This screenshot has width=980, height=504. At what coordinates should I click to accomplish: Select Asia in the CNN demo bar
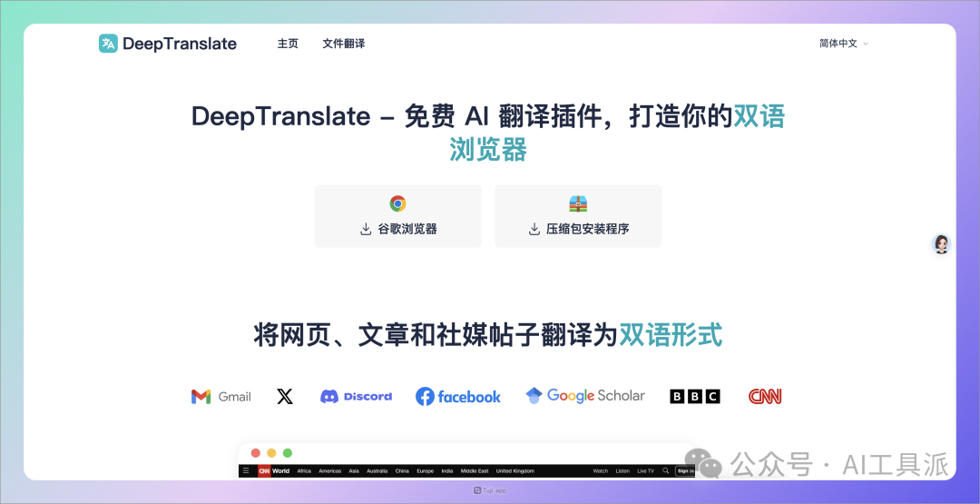pos(354,471)
